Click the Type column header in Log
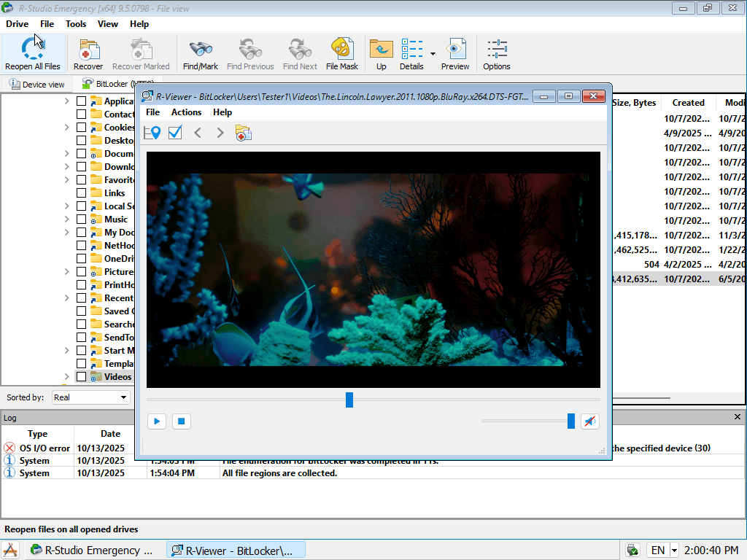Screen dimensions: 747x560 point(37,434)
